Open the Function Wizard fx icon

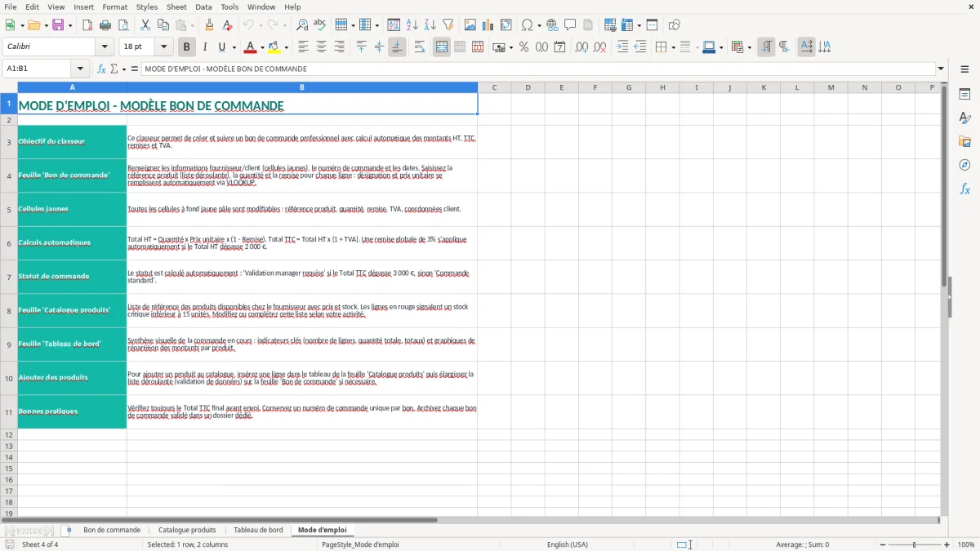pyautogui.click(x=101, y=69)
